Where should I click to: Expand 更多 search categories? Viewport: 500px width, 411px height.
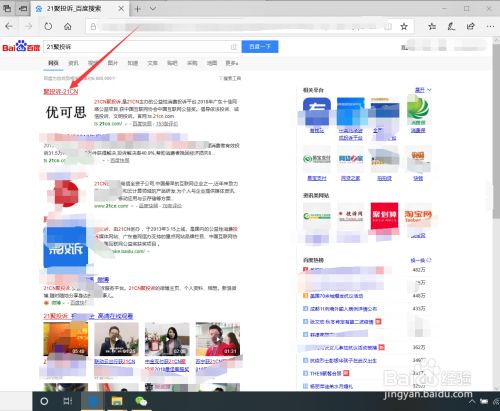pyautogui.click(x=231, y=63)
